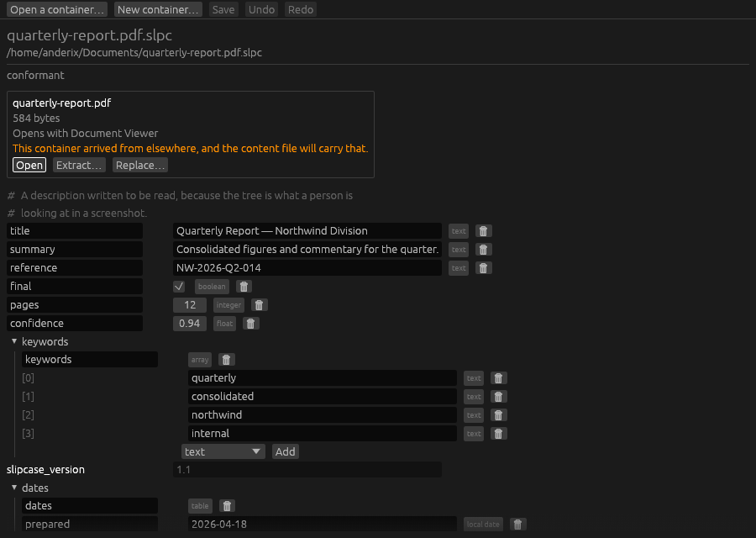Create a container with 'New container…'

click(x=158, y=9)
